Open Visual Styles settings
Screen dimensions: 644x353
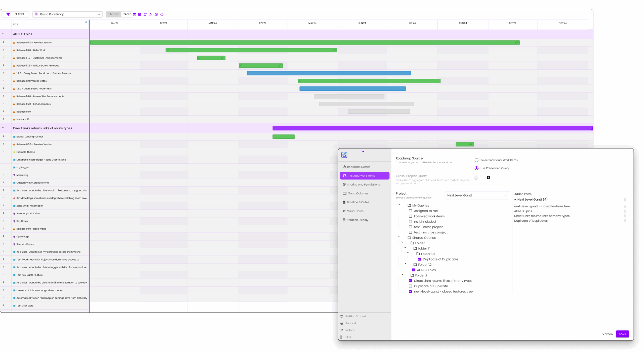coord(355,211)
